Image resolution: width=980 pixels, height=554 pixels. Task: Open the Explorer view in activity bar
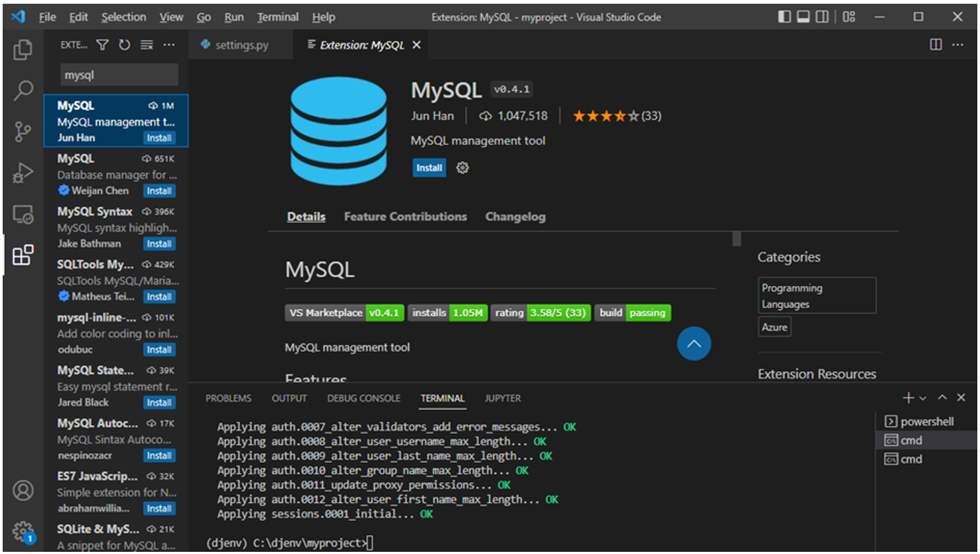pyautogui.click(x=22, y=50)
